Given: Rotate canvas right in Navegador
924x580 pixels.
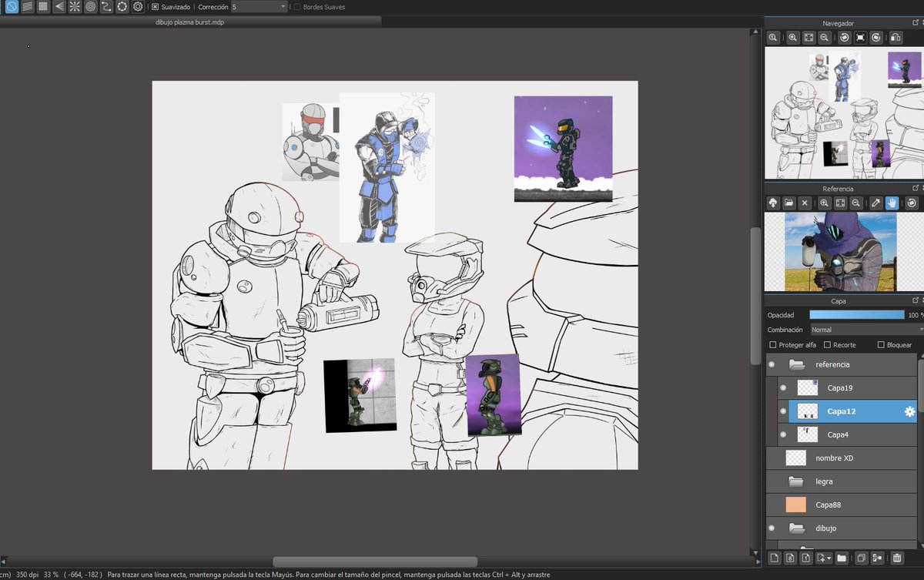Looking at the screenshot, I should [x=876, y=37].
